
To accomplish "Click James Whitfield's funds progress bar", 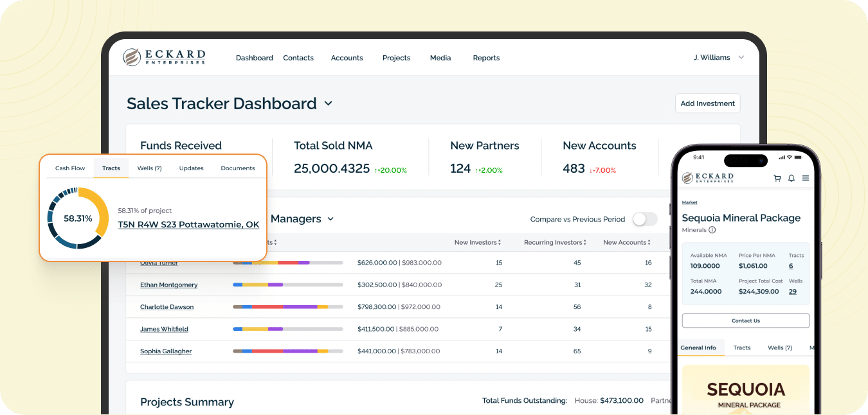I will [x=288, y=329].
